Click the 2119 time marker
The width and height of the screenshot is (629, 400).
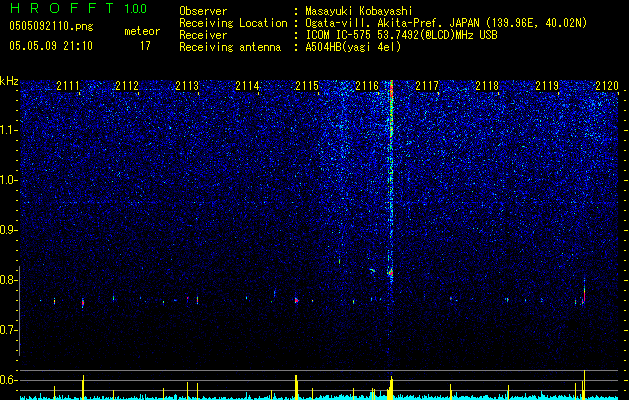point(547,86)
